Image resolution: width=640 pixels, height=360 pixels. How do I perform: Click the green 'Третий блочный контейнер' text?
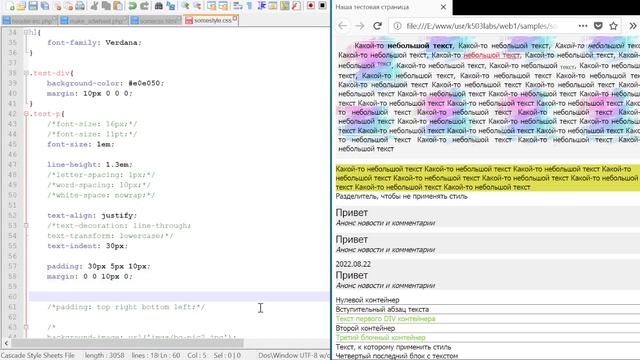coord(380,338)
